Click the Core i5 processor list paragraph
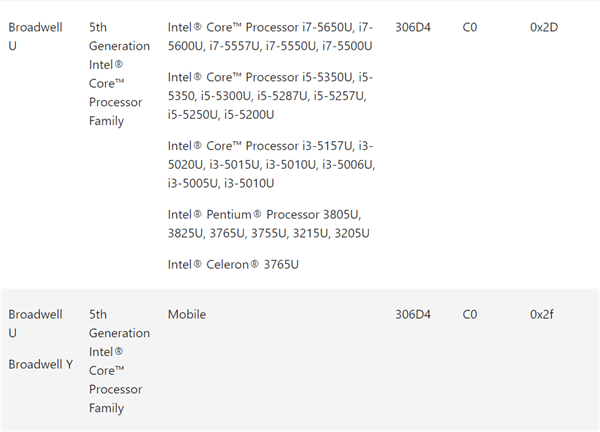 [270, 95]
